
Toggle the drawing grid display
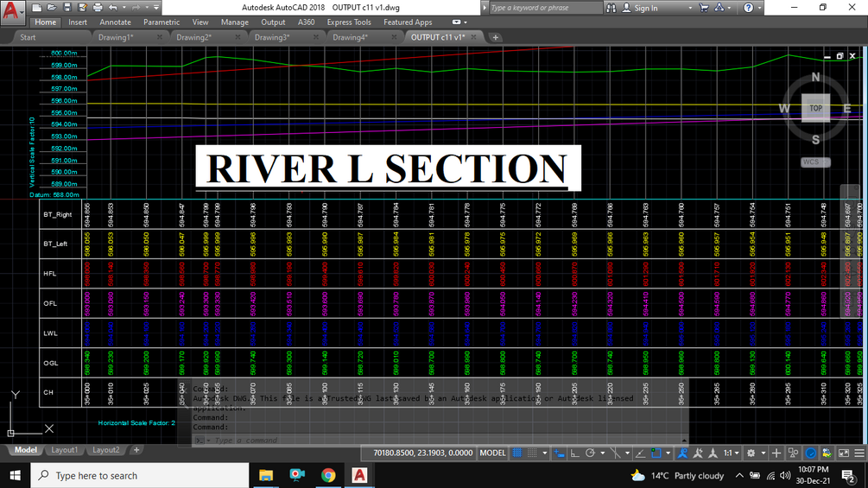pos(517,453)
